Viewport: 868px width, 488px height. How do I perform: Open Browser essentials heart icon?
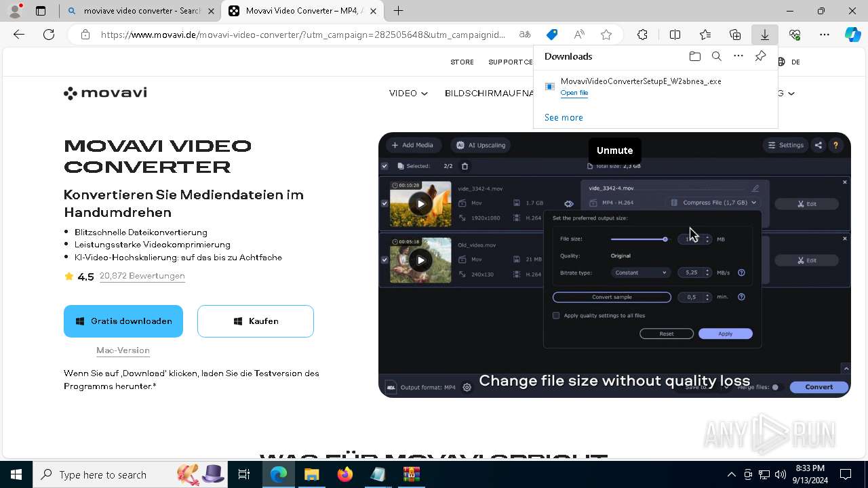point(795,35)
